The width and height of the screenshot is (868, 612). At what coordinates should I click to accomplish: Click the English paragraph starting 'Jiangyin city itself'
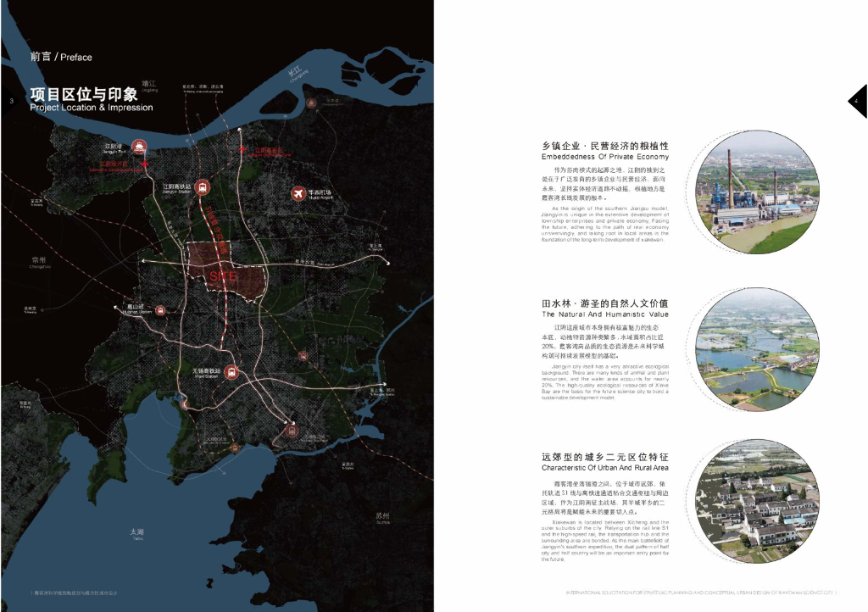[x=605, y=381]
